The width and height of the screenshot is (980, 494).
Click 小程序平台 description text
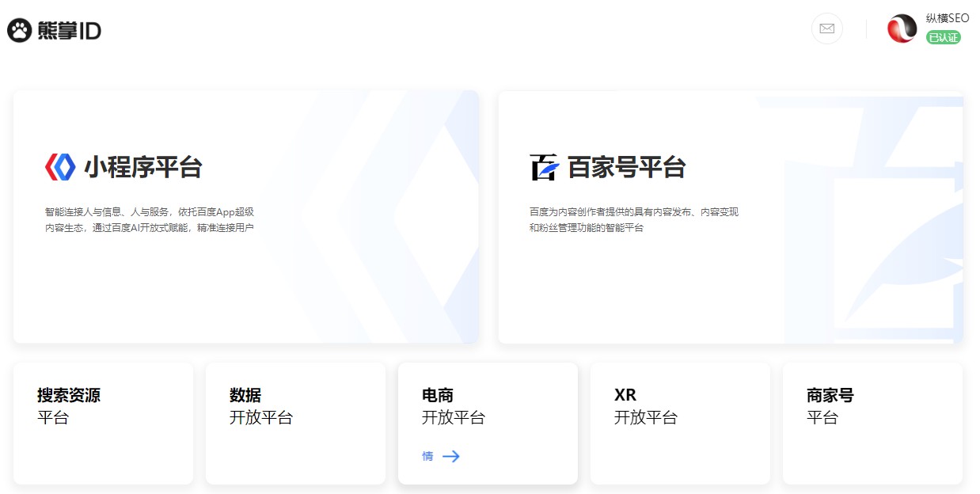150,219
